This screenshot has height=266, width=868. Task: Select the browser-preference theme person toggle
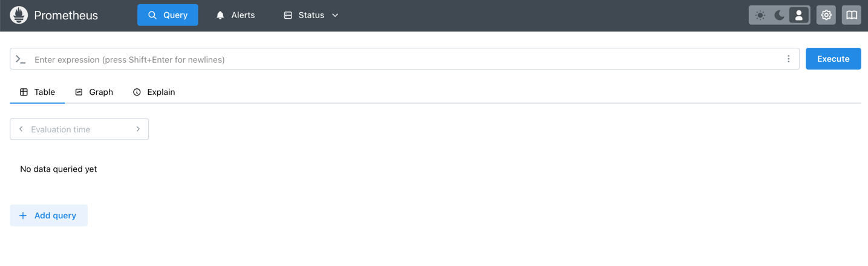(x=799, y=15)
